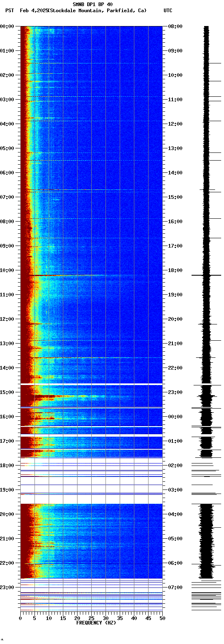Viewport: 224px width, 644px height.
Task: Click the 50 Hz frequency axis tick label
Action: click(162, 618)
